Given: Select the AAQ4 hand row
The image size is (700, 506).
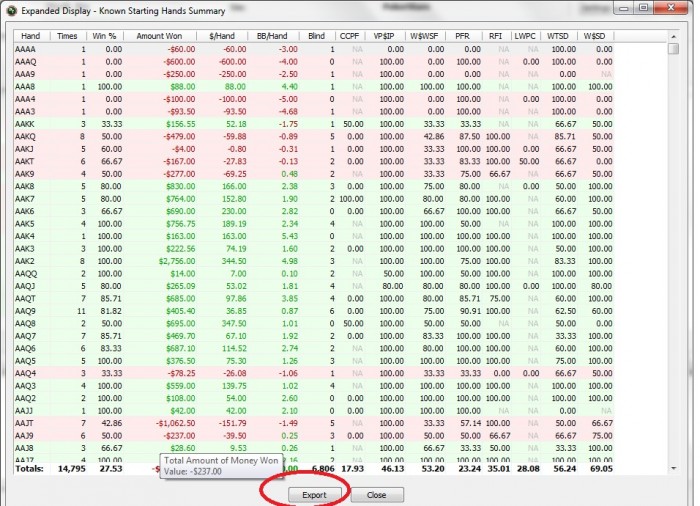Looking at the screenshot, I should click(x=314, y=373).
